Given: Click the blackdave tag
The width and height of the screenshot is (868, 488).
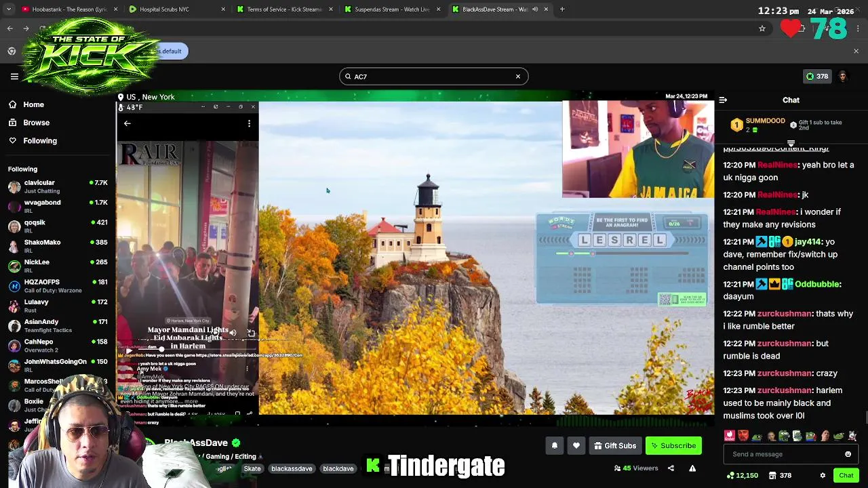Looking at the screenshot, I should [338, 468].
